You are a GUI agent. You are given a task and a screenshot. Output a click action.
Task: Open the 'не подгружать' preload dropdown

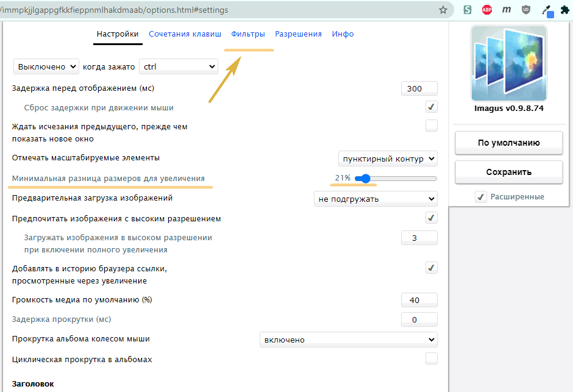(375, 199)
